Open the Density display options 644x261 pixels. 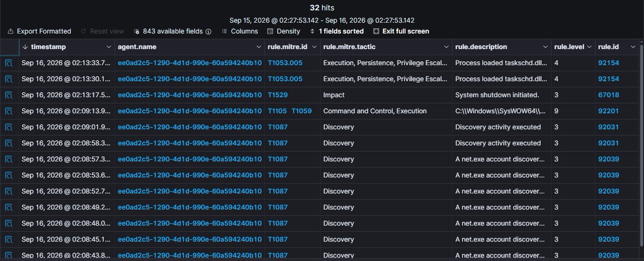pos(284,31)
